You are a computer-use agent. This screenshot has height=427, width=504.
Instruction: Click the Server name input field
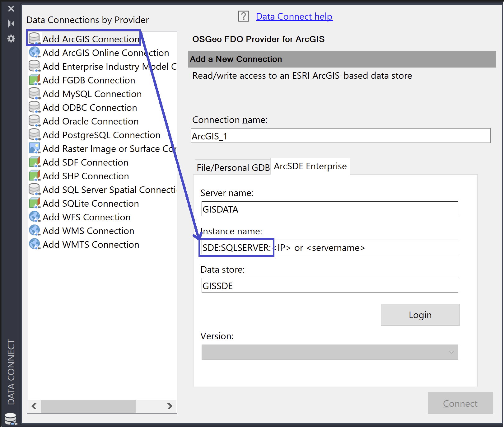[x=330, y=209]
